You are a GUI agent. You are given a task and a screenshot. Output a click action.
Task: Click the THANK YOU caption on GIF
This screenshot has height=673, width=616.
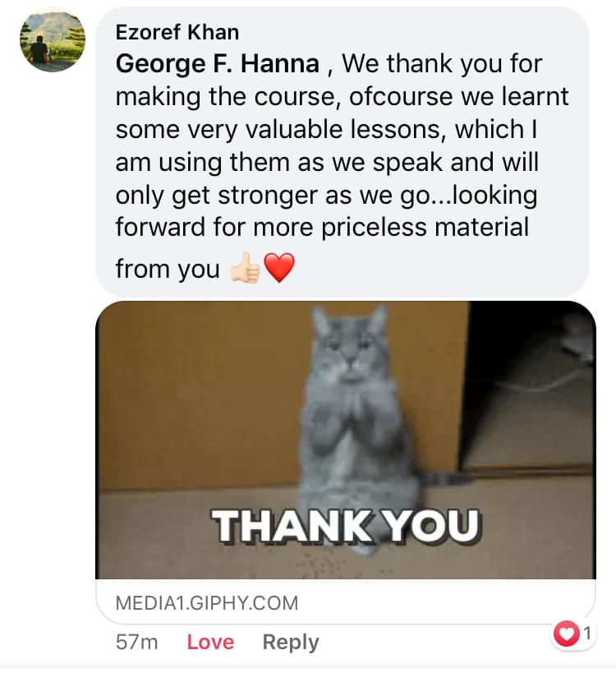click(347, 526)
